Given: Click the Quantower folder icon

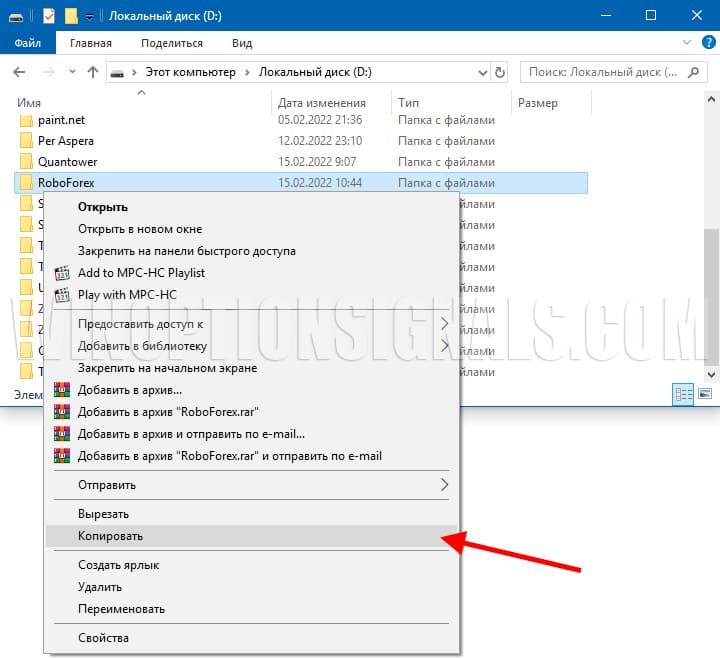Looking at the screenshot, I should coord(26,162).
